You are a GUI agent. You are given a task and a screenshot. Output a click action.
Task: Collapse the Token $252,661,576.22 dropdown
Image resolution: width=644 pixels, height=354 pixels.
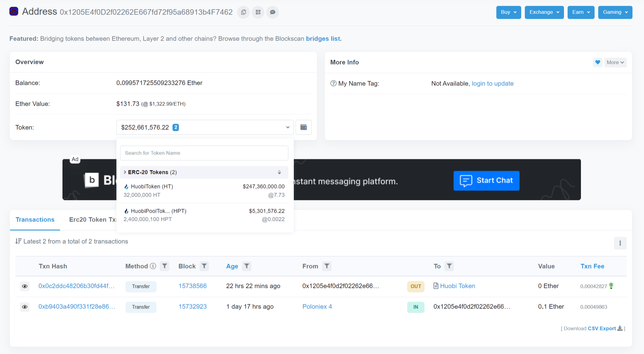(x=205, y=127)
